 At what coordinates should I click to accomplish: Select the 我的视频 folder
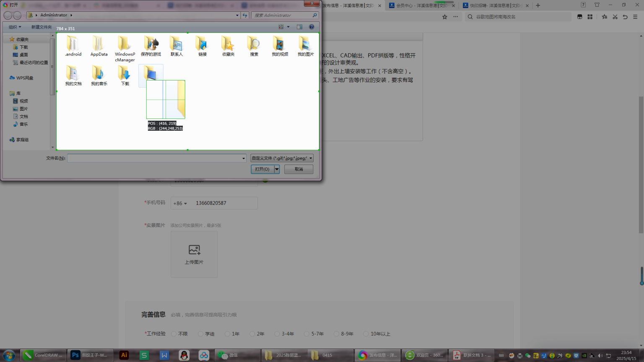(280, 46)
